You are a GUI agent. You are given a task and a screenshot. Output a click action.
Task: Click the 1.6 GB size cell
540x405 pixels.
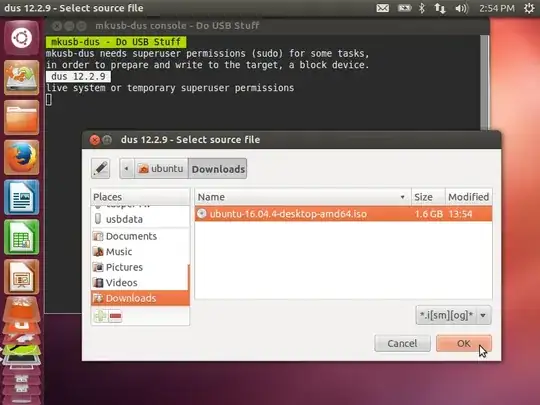click(428, 214)
